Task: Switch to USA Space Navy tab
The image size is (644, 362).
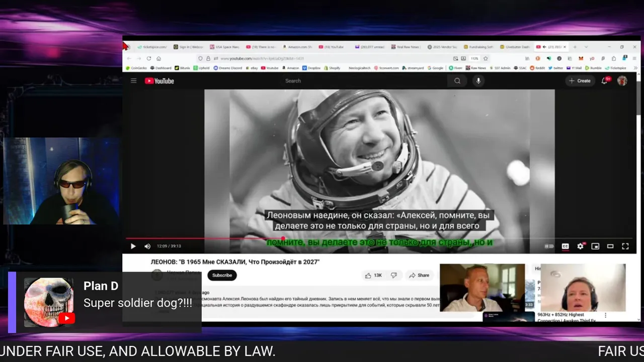Action: (224, 47)
